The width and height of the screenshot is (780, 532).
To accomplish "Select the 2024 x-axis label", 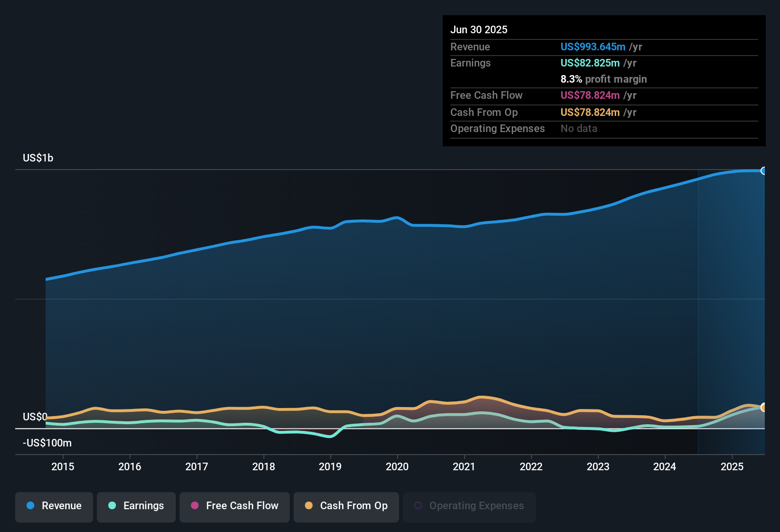I will (665, 466).
